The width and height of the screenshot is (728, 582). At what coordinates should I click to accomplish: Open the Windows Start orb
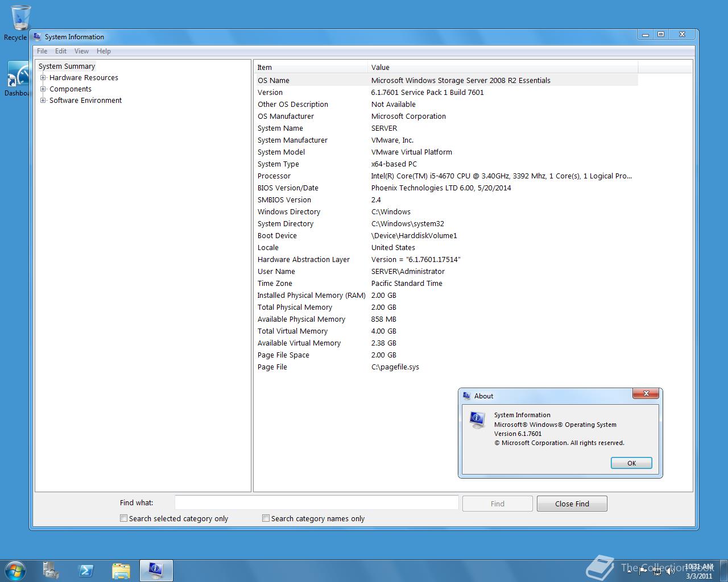(15, 570)
